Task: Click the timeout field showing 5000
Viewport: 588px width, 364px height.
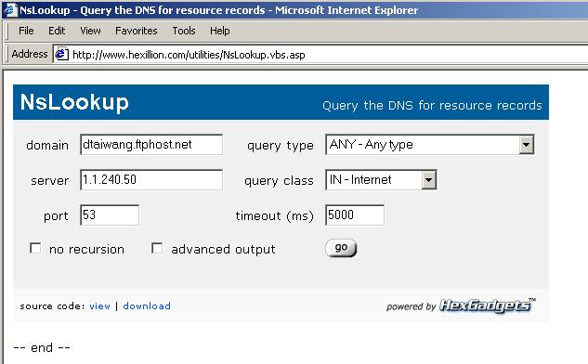Action: (x=355, y=215)
